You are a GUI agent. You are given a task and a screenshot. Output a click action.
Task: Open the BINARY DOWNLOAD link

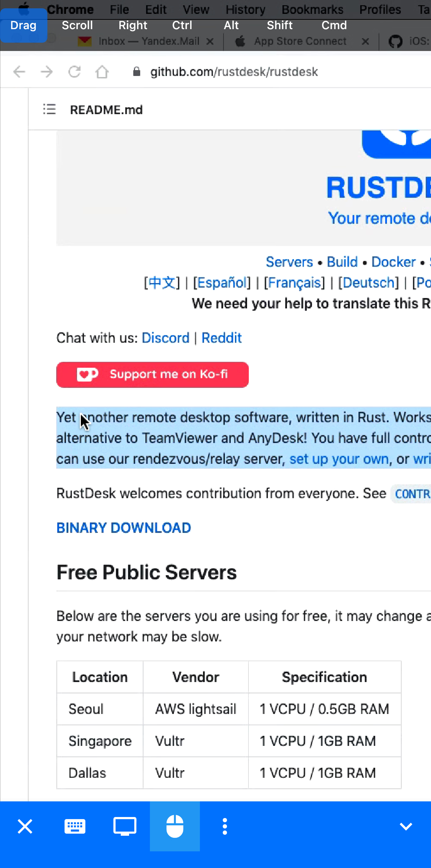pos(124,528)
